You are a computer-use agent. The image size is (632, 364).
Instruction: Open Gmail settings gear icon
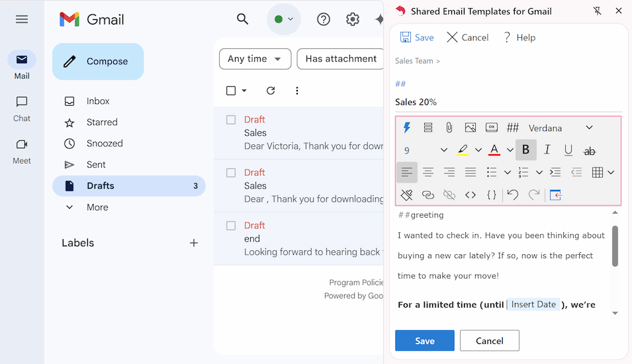tap(353, 19)
